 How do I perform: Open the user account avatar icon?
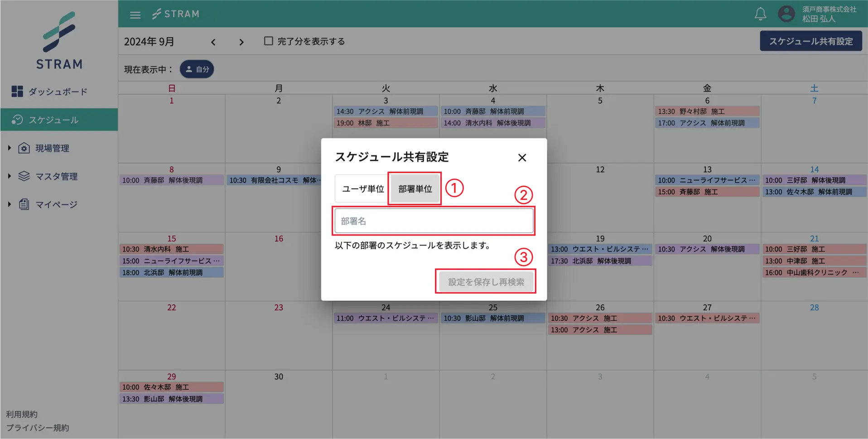pos(786,14)
